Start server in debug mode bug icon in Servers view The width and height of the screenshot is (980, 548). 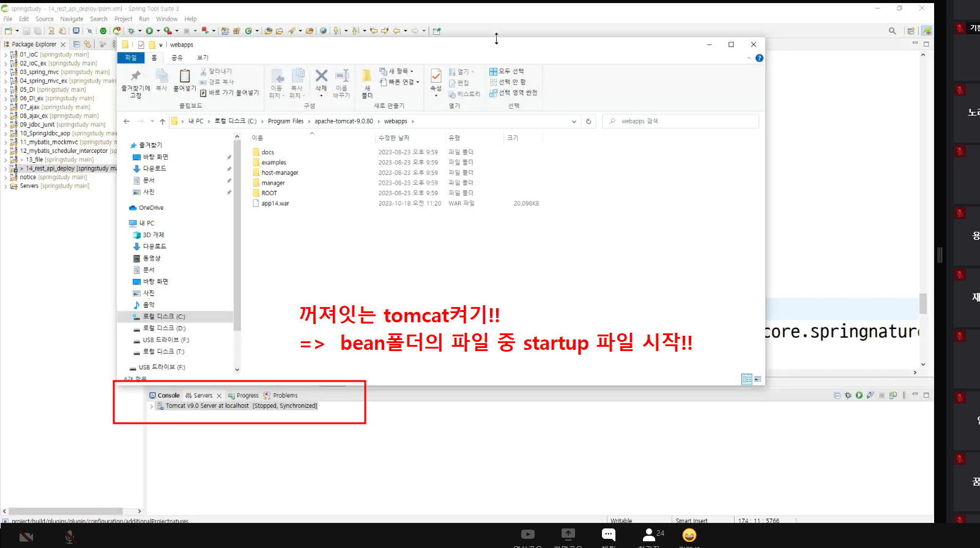click(x=848, y=395)
